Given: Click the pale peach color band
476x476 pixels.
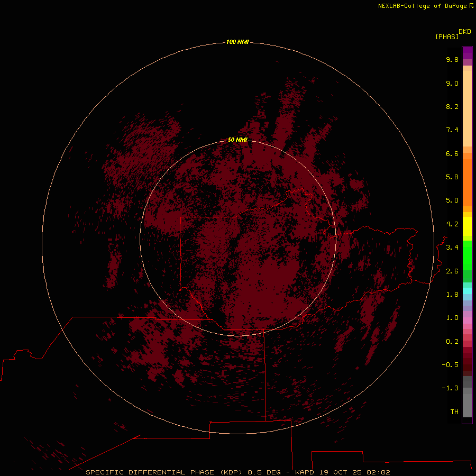Looking at the screenshot, I should tap(467, 108).
